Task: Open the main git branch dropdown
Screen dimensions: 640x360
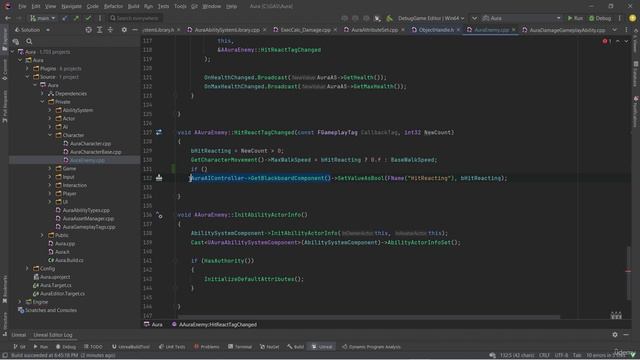Action: point(42,18)
